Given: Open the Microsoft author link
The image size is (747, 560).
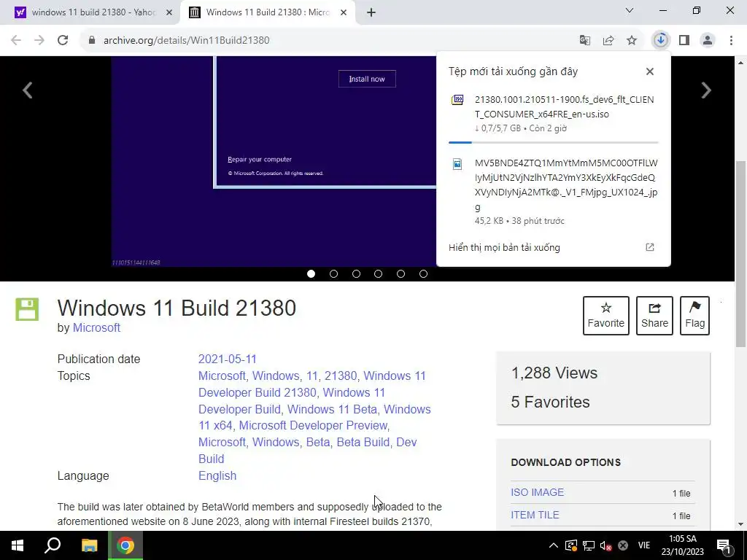Looking at the screenshot, I should point(96,327).
